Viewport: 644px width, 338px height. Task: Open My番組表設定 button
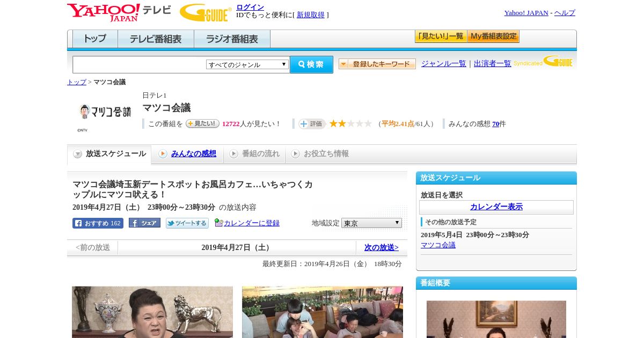493,36
